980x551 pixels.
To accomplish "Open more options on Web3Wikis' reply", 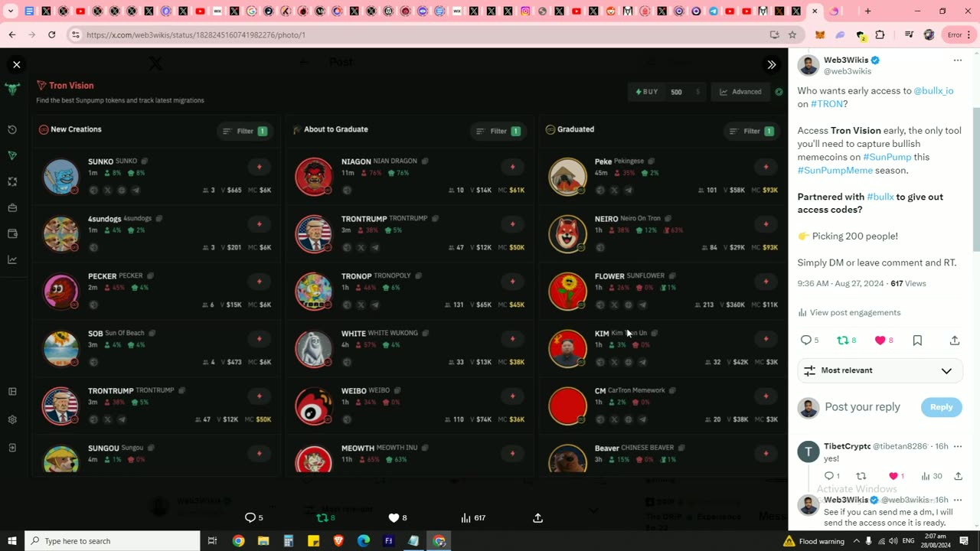I will tap(957, 500).
